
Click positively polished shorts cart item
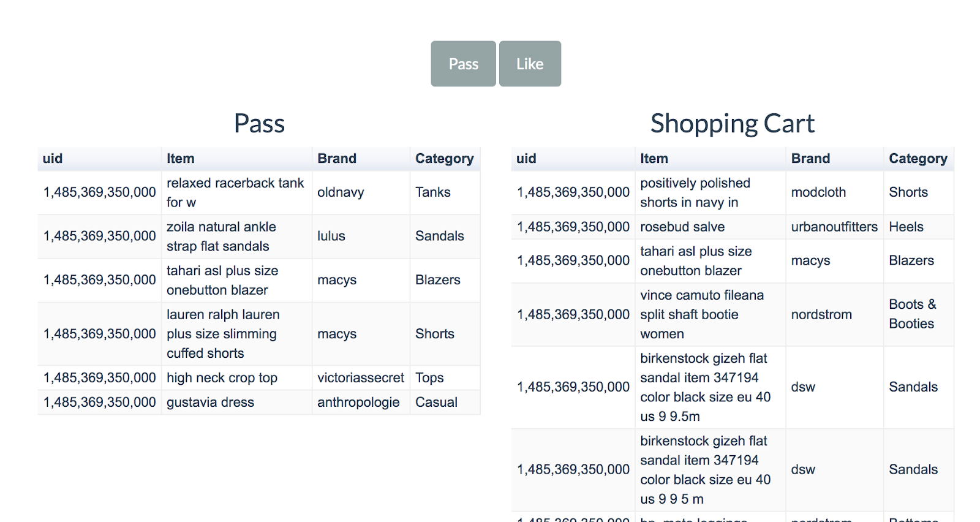coord(695,192)
